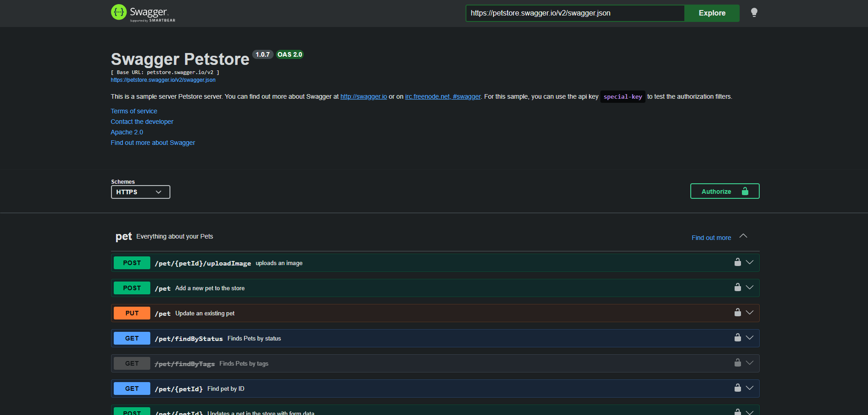Collapse the pet section with its chevron

(744, 236)
